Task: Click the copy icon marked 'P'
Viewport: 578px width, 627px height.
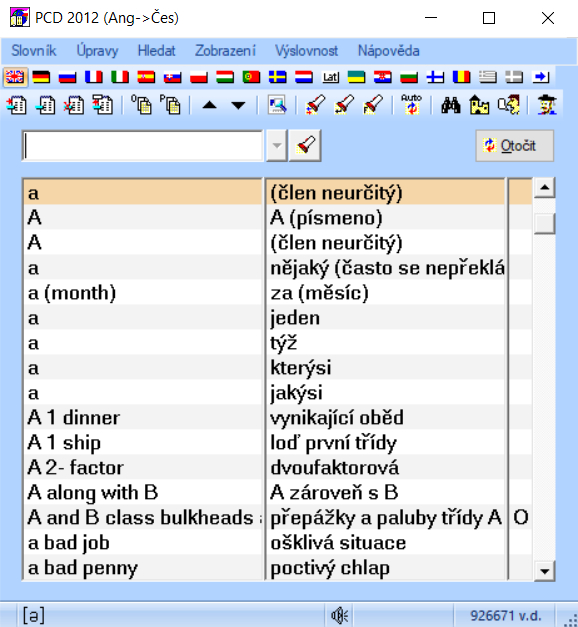Action: click(x=170, y=105)
